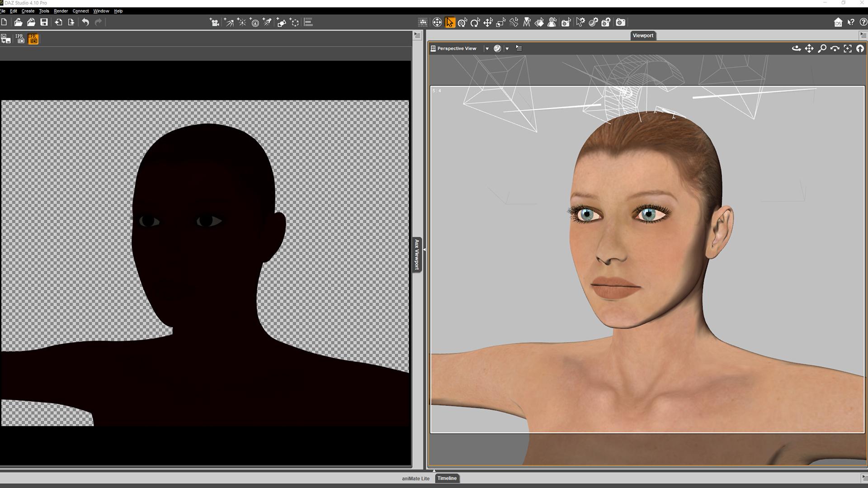Click the Viewport tab label

(642, 35)
